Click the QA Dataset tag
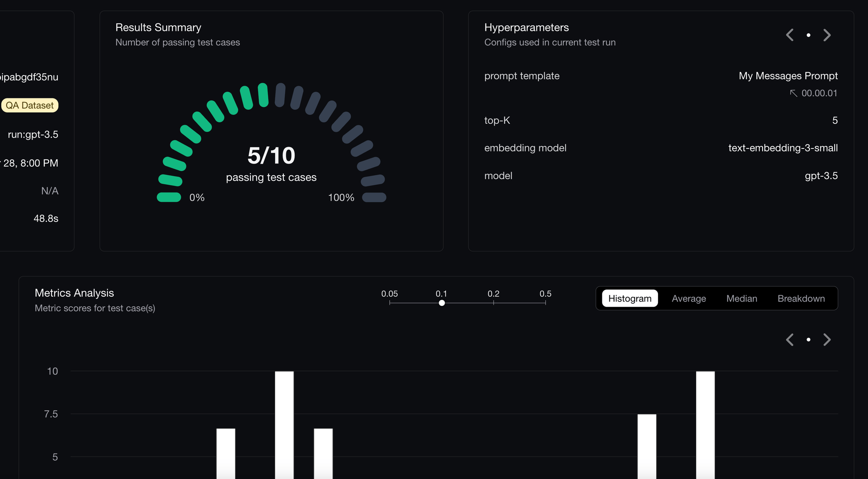 pyautogui.click(x=30, y=105)
